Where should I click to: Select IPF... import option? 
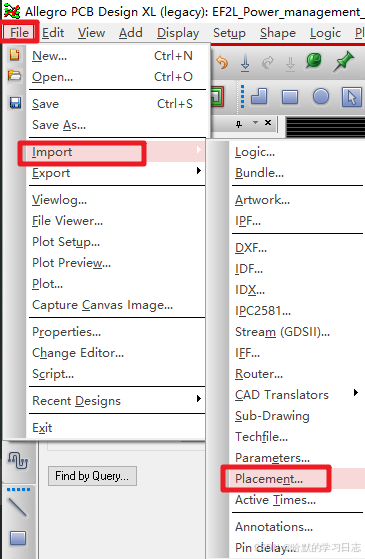(297, 221)
